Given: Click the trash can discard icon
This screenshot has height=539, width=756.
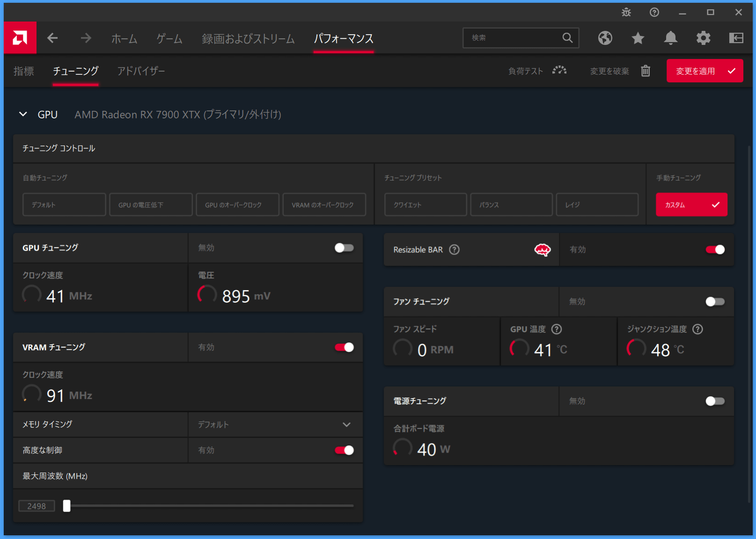Looking at the screenshot, I should (x=646, y=71).
